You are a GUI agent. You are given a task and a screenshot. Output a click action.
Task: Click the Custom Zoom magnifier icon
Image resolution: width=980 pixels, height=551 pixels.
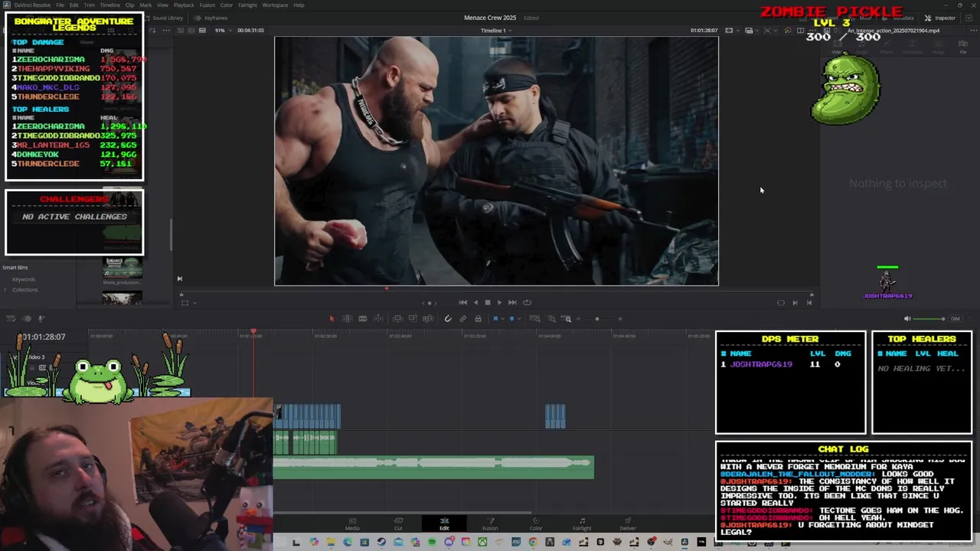[567, 318]
